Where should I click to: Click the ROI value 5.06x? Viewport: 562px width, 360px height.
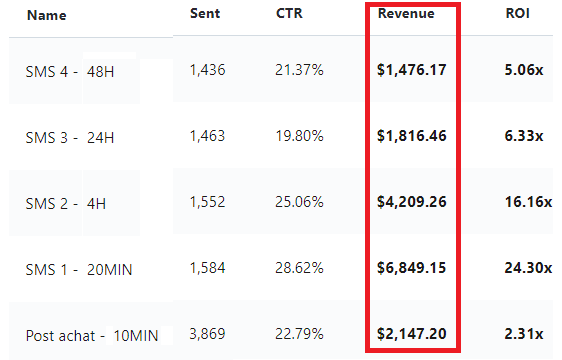(x=524, y=70)
